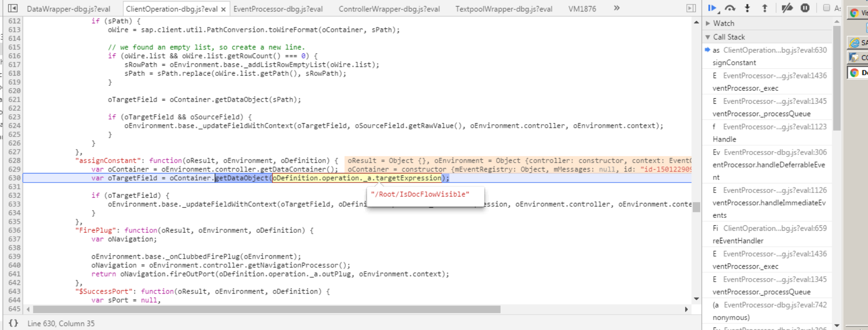Deactivate breakpoints using the crossed tag icon

[x=787, y=8]
